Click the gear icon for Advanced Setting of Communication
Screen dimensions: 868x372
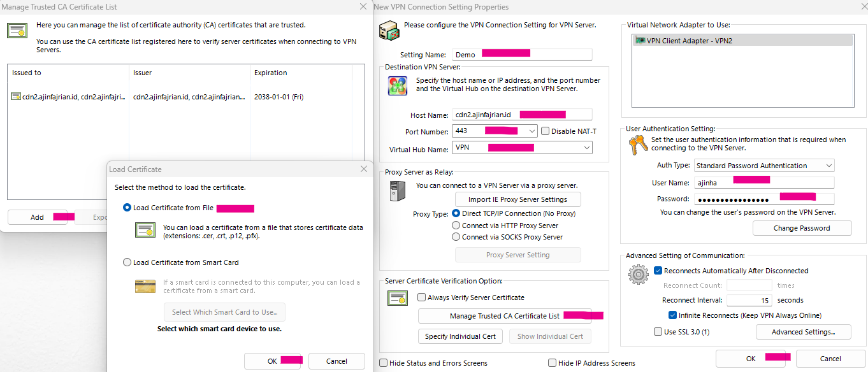[x=637, y=274]
